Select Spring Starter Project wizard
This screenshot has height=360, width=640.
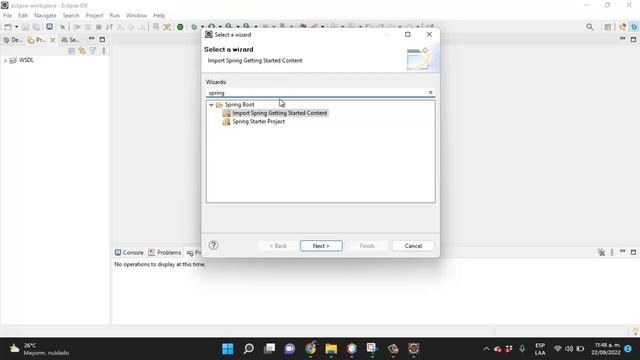click(x=258, y=122)
